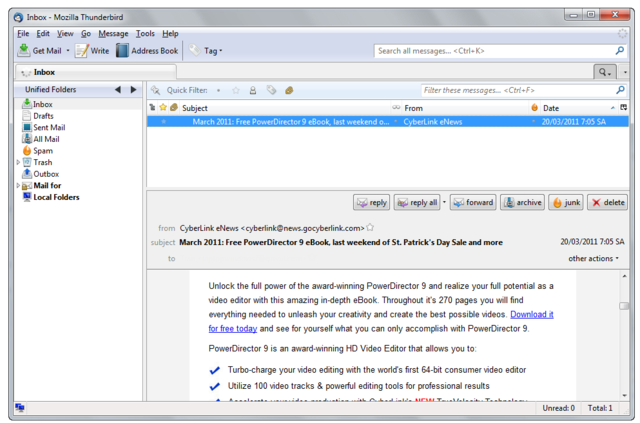
Task: Expand the Trash folder tree
Action: 18,162
